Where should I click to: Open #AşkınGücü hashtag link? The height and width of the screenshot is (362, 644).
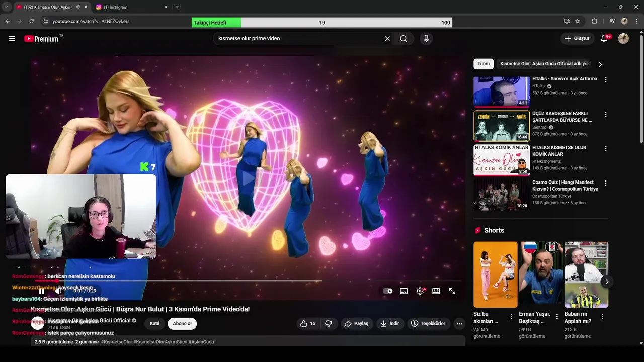pyautogui.click(x=201, y=342)
